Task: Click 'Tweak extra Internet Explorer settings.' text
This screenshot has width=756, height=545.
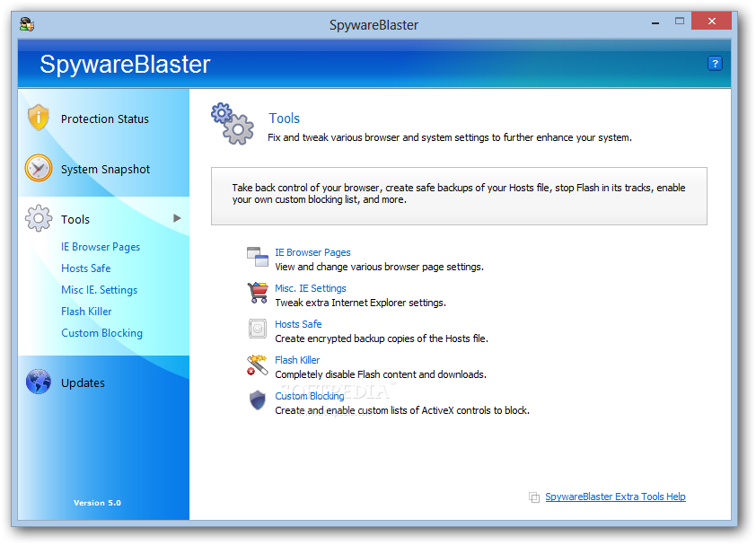Action: [360, 303]
